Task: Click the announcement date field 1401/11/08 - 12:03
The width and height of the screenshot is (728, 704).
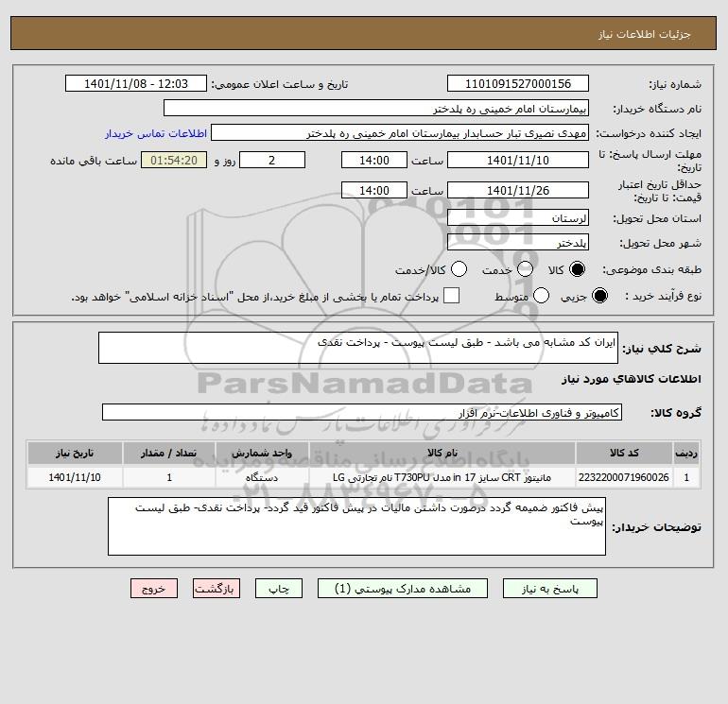Action: pos(136,84)
